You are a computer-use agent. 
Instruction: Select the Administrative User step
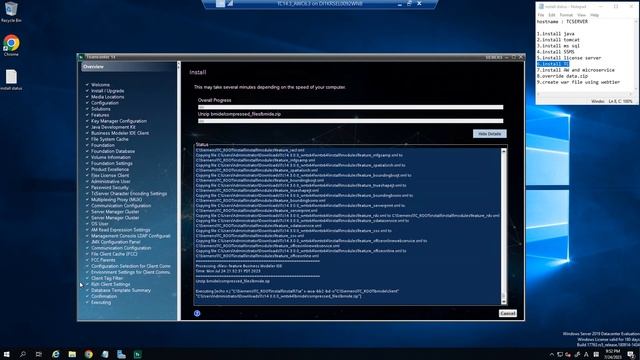point(111,181)
